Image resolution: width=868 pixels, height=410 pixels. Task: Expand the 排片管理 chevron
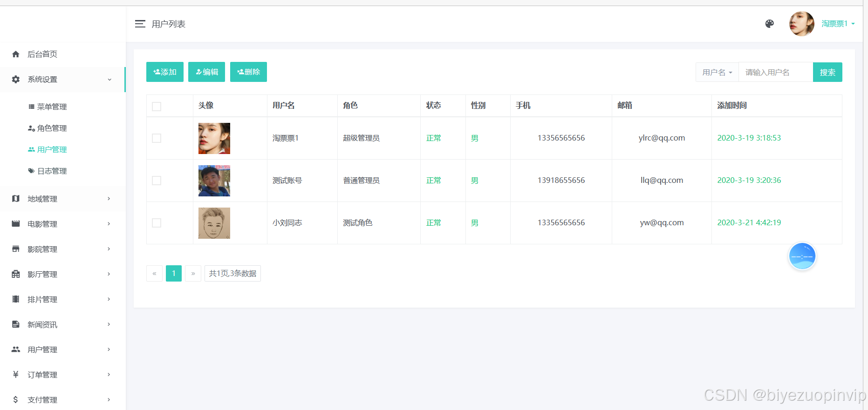(x=109, y=299)
